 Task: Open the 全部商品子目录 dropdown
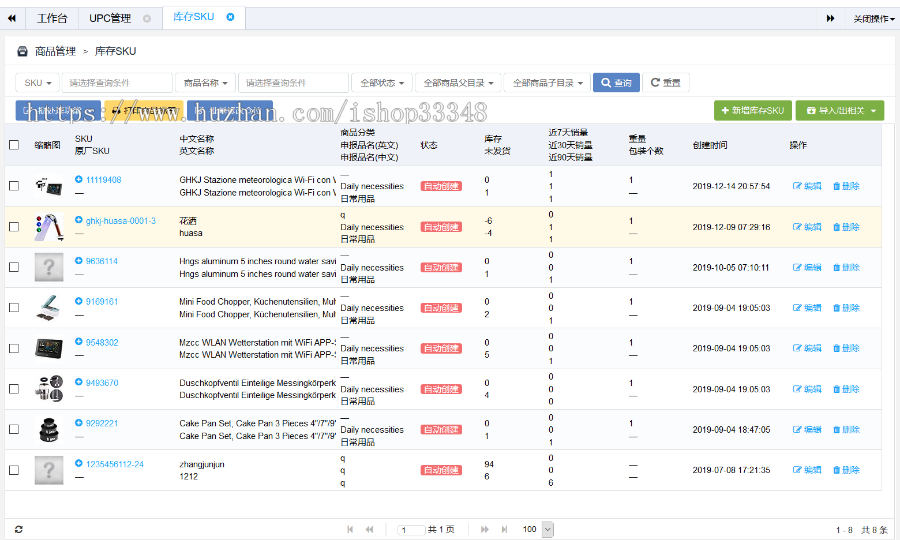point(548,83)
